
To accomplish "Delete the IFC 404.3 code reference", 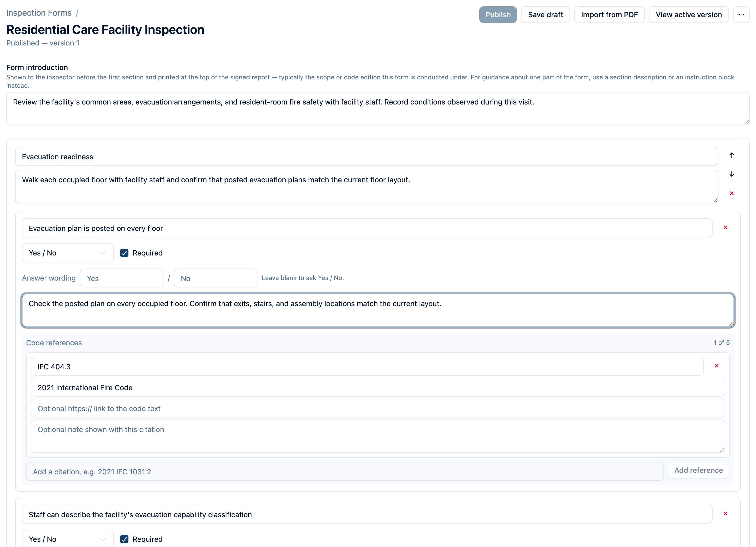I will pos(716,366).
